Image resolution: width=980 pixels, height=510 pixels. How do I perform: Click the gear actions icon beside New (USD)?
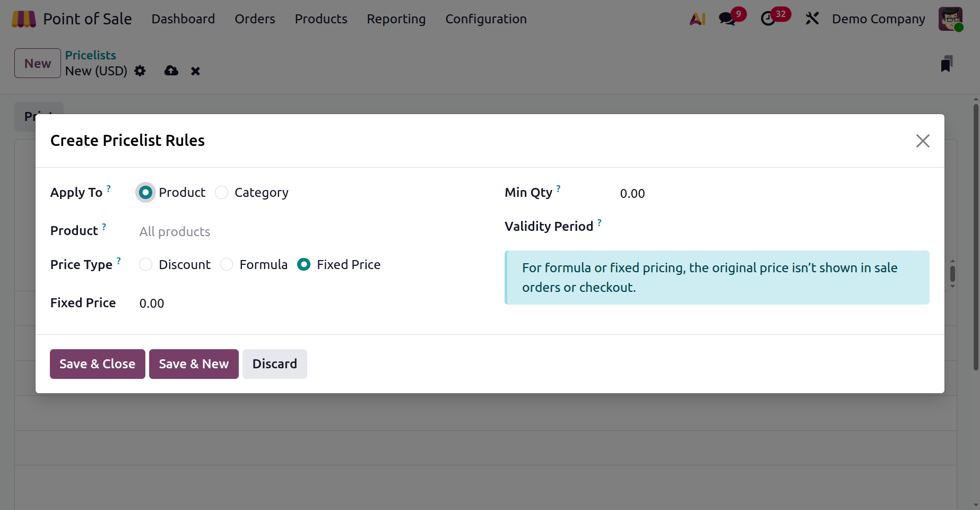(140, 71)
